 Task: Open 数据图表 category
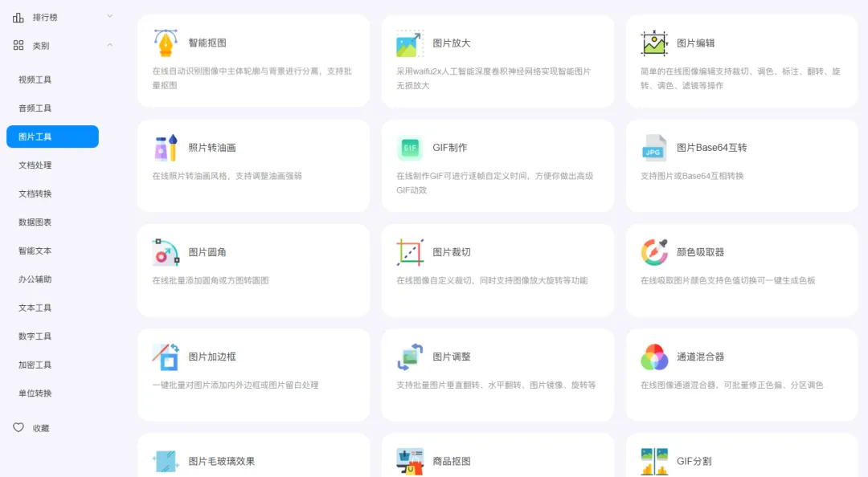(x=35, y=222)
